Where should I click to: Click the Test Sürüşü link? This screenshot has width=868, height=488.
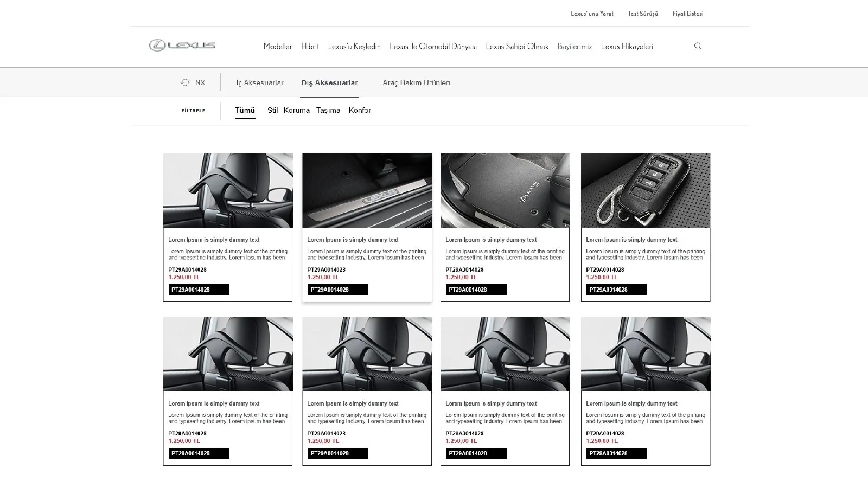point(643,14)
